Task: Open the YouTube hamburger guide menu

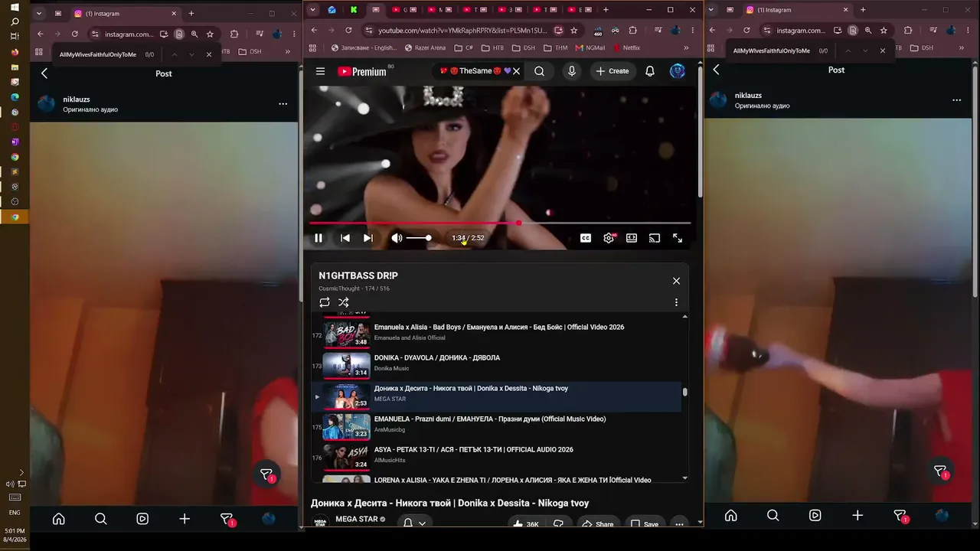Action: 321,71
